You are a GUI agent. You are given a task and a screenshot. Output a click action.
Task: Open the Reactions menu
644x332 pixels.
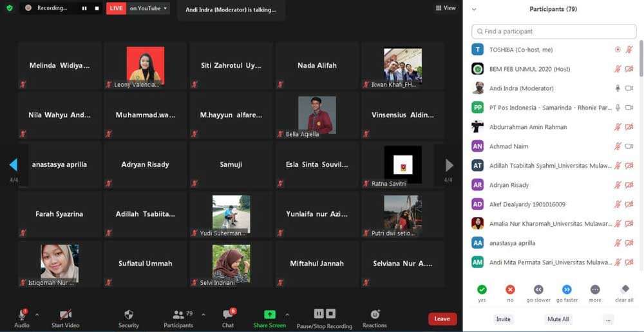point(375,318)
